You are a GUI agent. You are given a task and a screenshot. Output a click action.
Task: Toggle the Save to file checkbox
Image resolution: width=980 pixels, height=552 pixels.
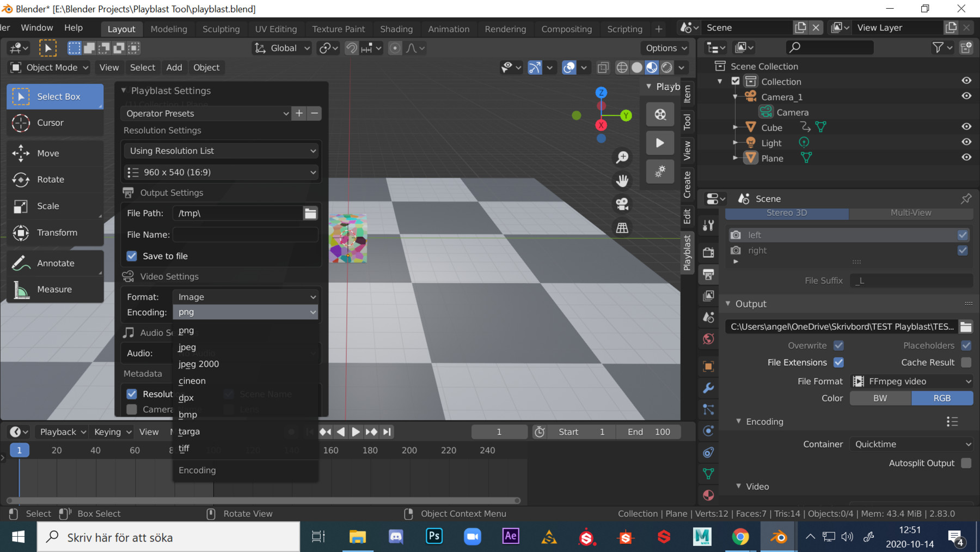[132, 256]
